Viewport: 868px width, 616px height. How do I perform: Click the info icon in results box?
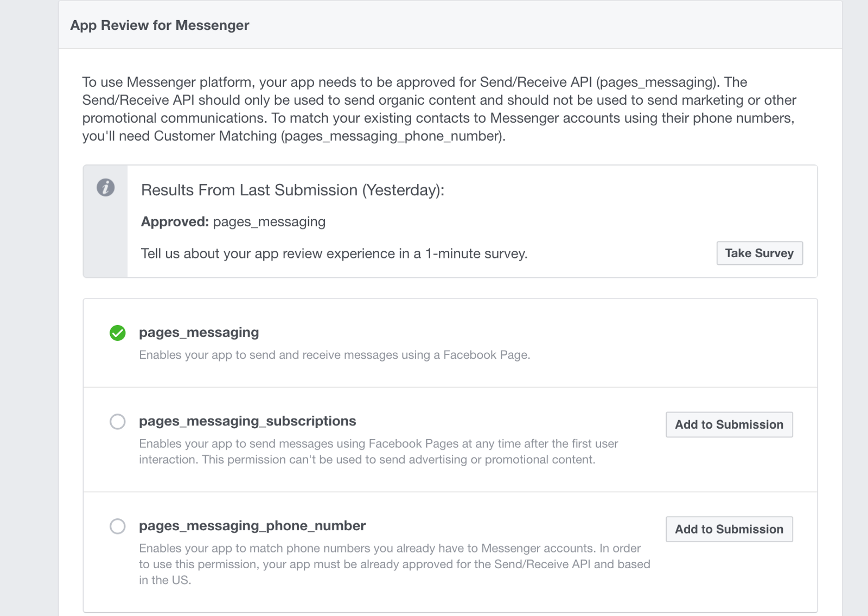[106, 188]
